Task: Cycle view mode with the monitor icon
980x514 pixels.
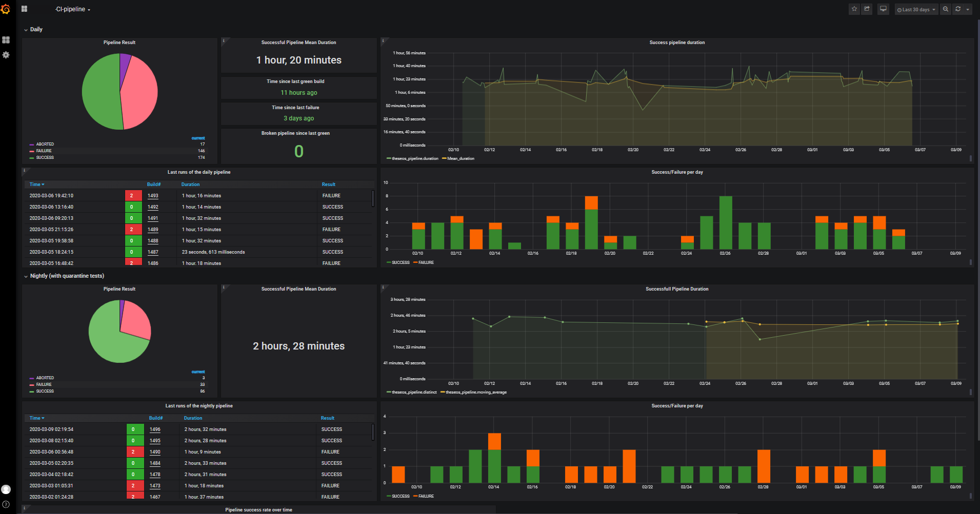Action: (x=883, y=9)
